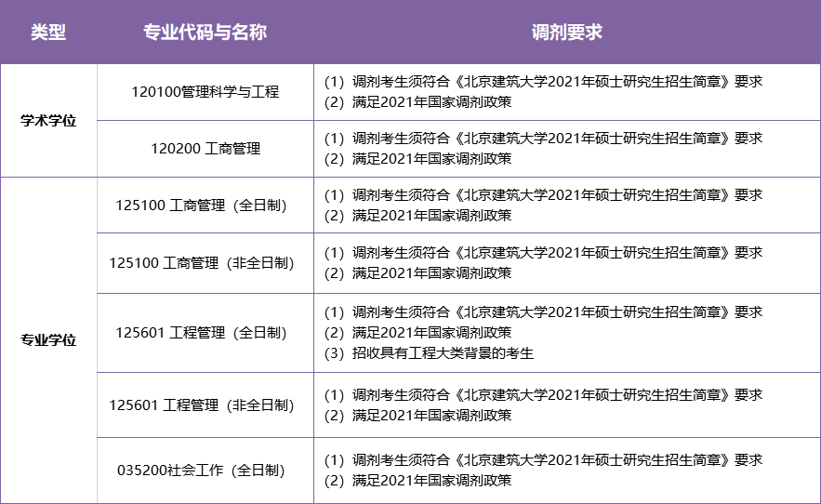The height and width of the screenshot is (504, 821).
Task: Click requirements cell for 120200 工商管理 row
Action: pyautogui.click(x=543, y=148)
